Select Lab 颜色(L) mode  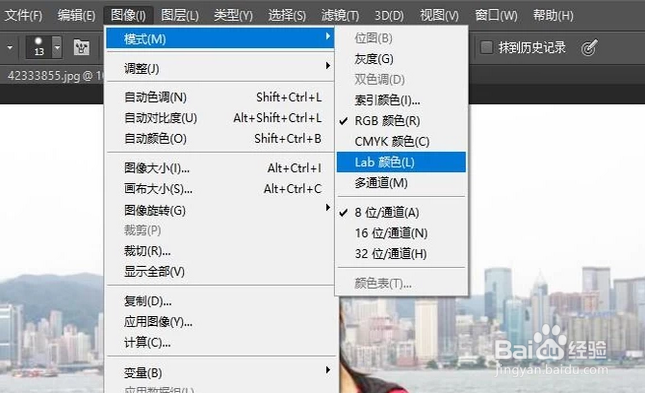tap(401, 162)
